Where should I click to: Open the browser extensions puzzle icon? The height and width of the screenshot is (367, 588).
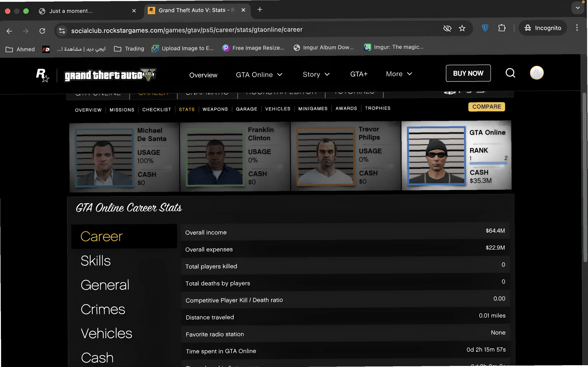point(502,28)
